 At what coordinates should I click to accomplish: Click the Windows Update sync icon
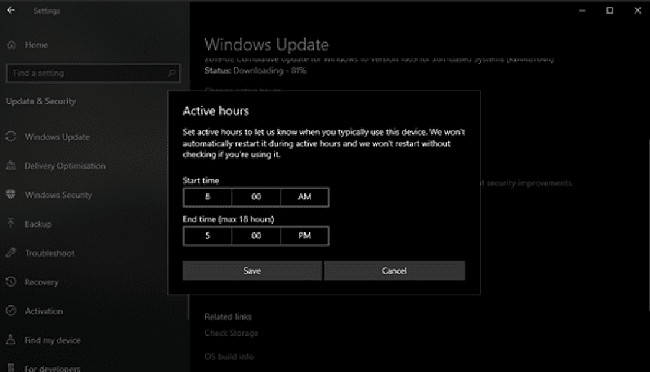pyautogui.click(x=11, y=136)
